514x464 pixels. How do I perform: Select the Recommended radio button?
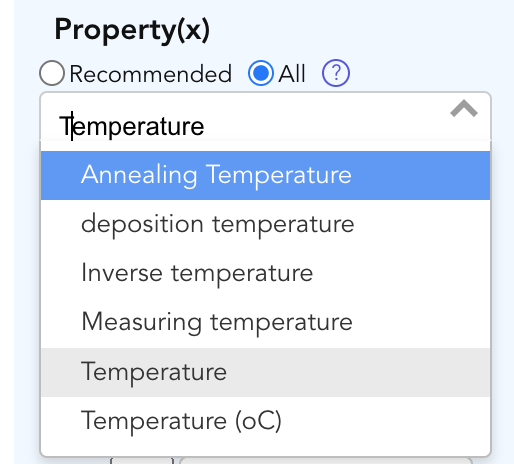(x=52, y=73)
